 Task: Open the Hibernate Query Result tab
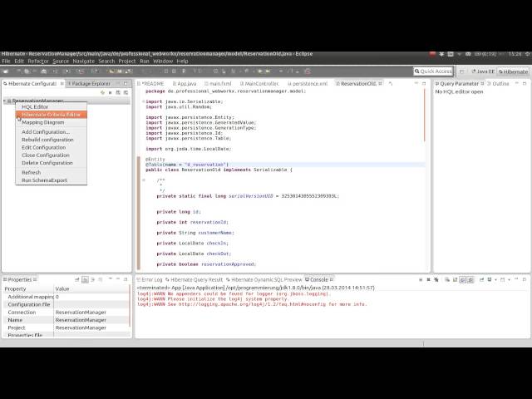[194, 279]
